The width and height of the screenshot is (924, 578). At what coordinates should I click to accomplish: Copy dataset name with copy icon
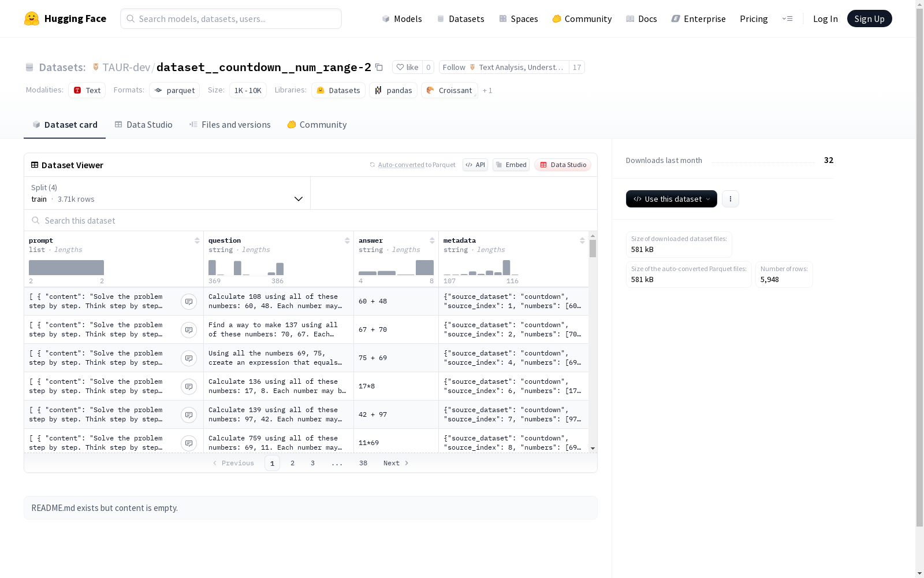click(379, 67)
